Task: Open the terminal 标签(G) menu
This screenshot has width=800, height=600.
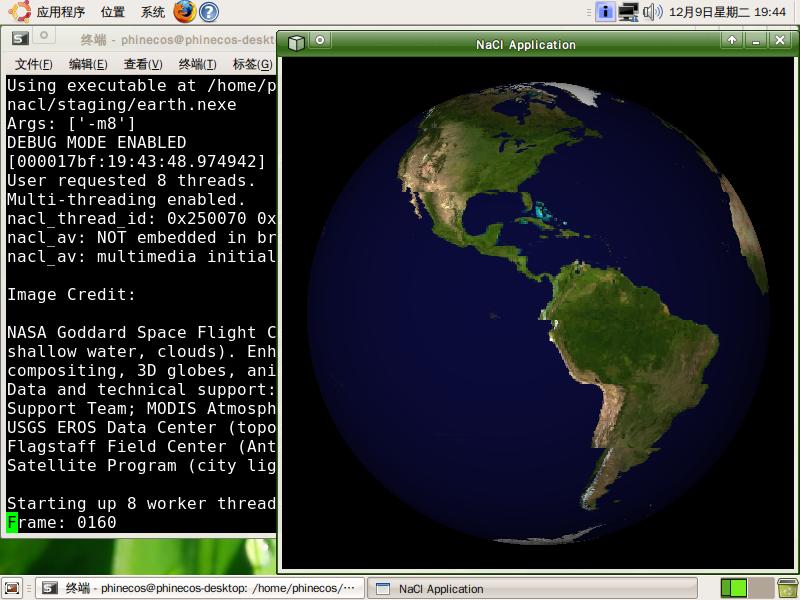Action: (252, 64)
